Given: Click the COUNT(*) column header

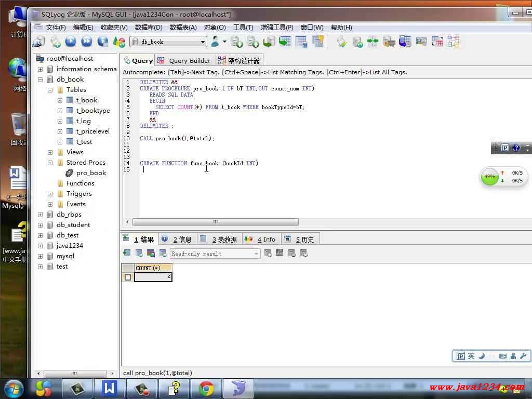Looking at the screenshot, I should click(153, 268).
